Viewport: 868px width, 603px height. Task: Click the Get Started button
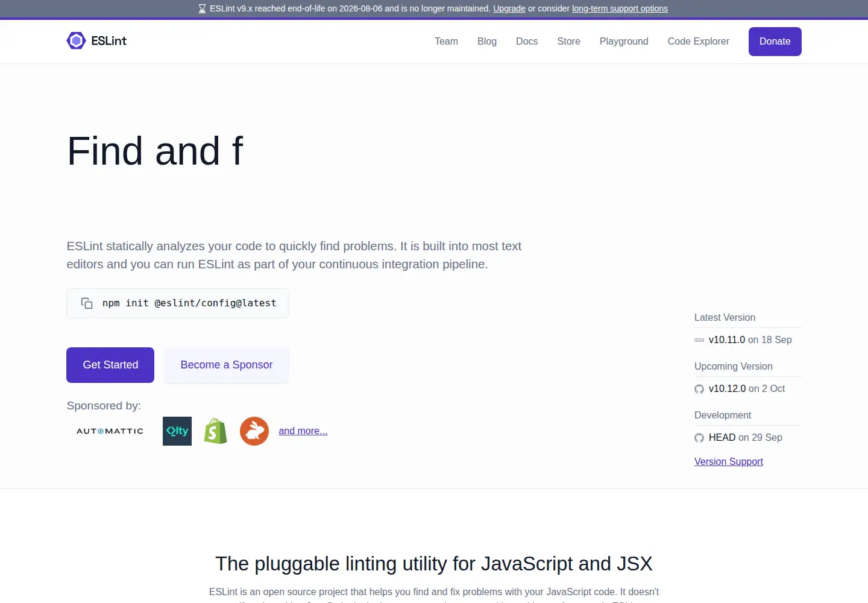click(110, 365)
